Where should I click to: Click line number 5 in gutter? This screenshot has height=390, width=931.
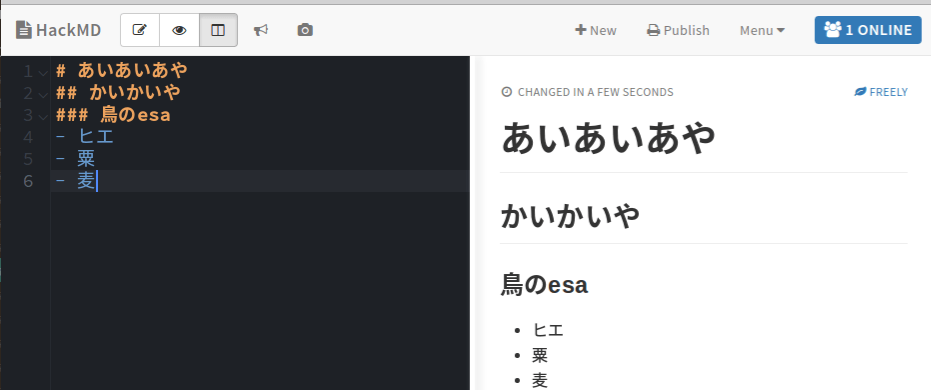28,159
